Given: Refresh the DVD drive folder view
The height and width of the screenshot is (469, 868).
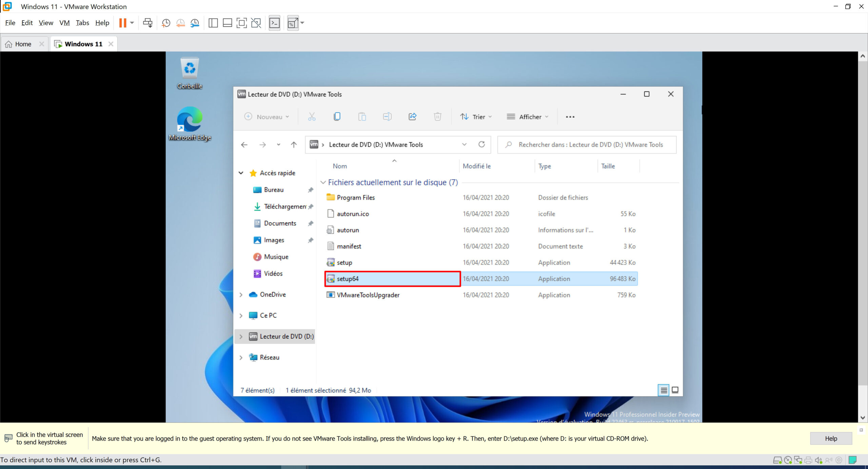Looking at the screenshot, I should (x=481, y=145).
